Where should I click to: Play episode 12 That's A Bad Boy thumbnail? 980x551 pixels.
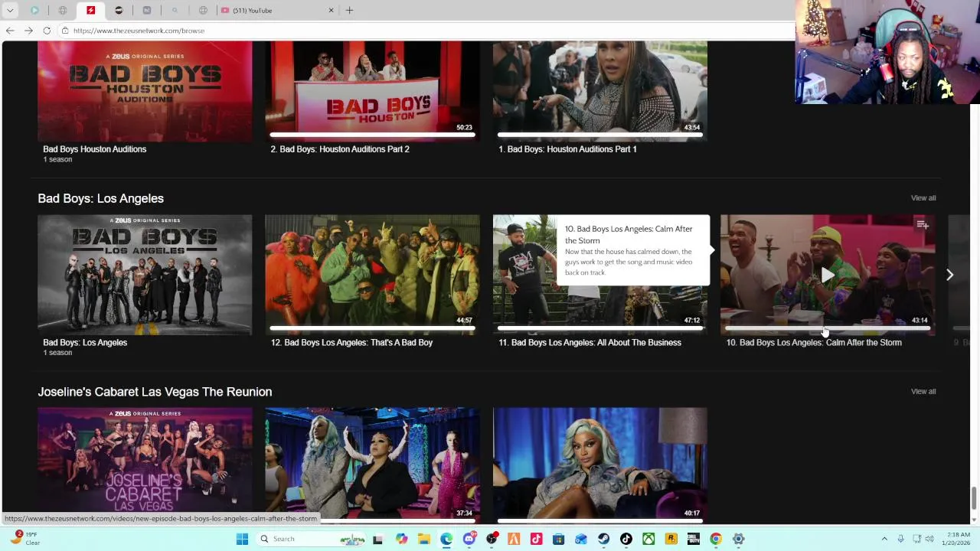click(372, 275)
